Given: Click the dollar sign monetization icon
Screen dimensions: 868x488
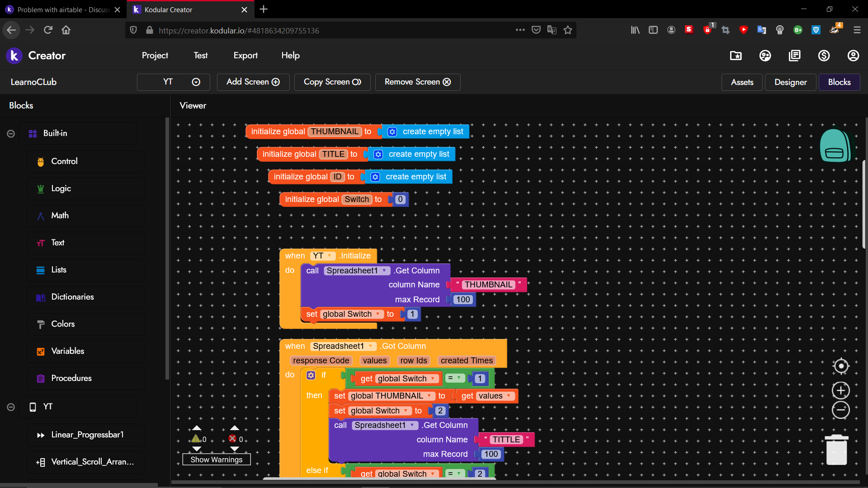Looking at the screenshot, I should point(824,56).
